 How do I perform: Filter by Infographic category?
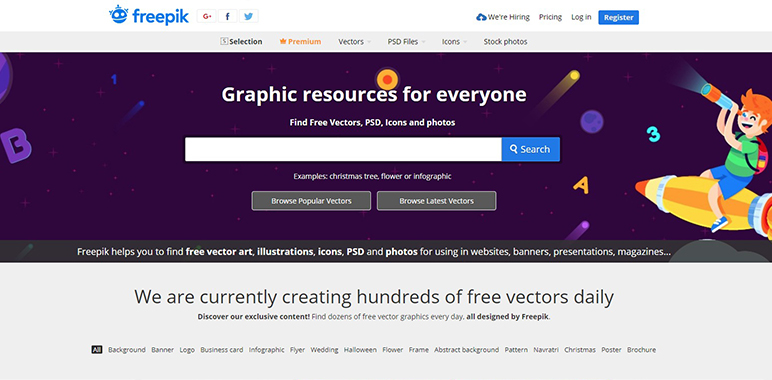point(266,350)
